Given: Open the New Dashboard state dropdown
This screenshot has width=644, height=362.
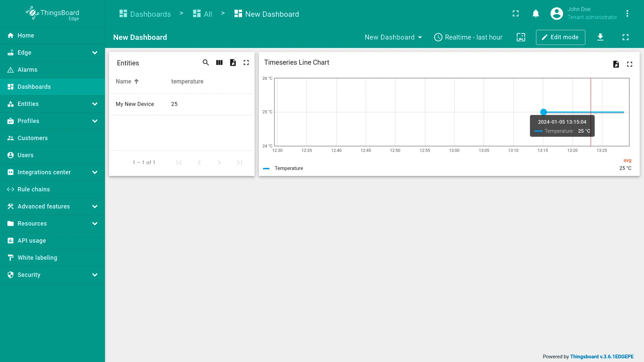Looking at the screenshot, I should click(x=393, y=37).
